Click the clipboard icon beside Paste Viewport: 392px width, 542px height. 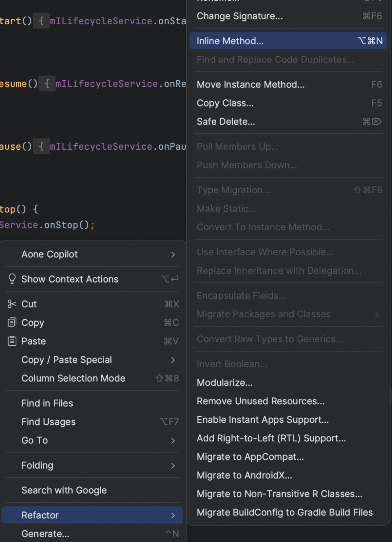pyautogui.click(x=12, y=341)
